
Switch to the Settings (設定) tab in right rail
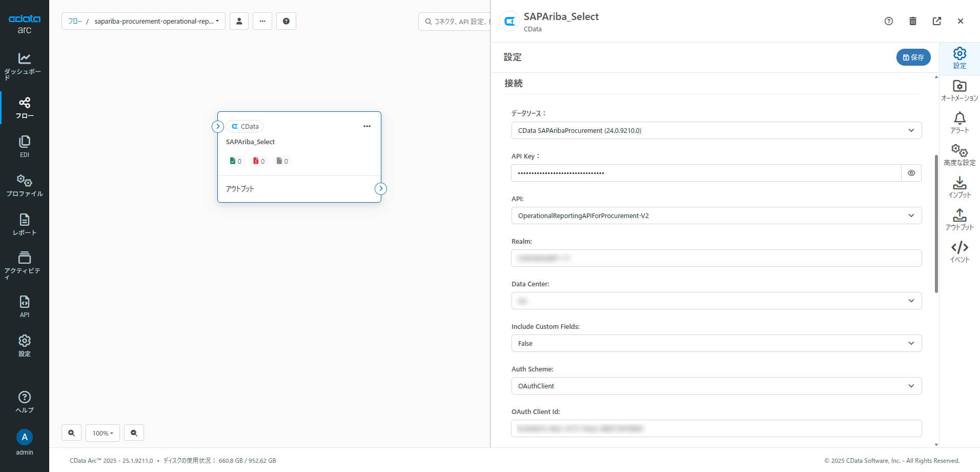959,58
